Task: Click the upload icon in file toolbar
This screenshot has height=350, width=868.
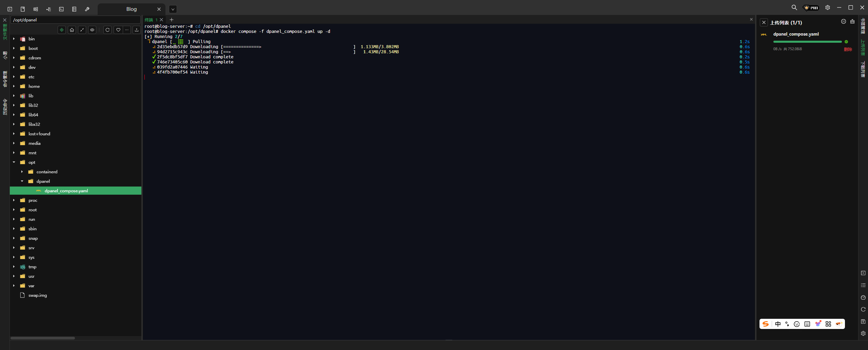Action: (137, 30)
